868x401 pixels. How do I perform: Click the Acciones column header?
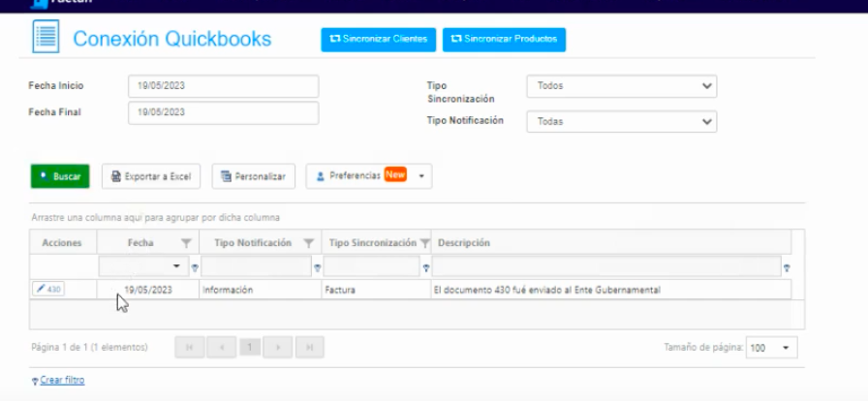pos(62,243)
